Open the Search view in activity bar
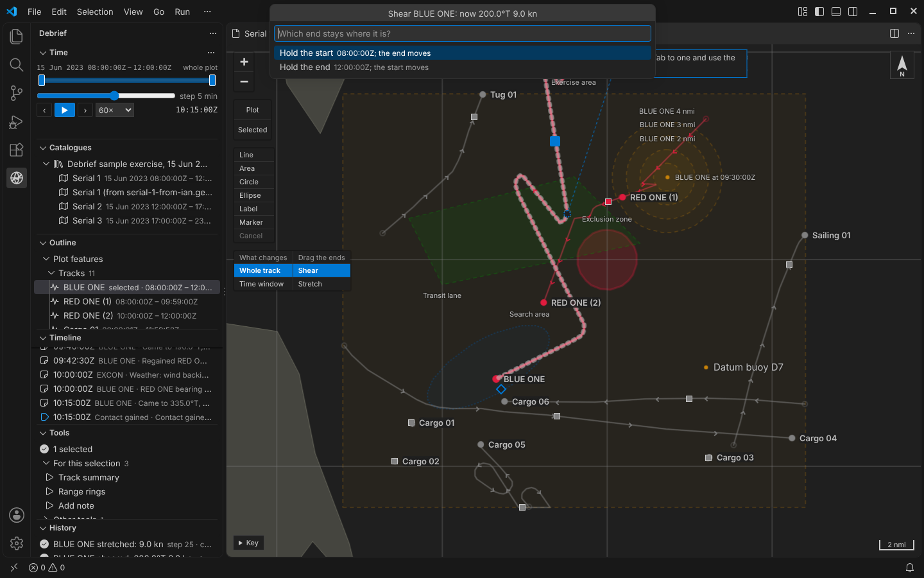The width and height of the screenshot is (924, 578). [17, 65]
